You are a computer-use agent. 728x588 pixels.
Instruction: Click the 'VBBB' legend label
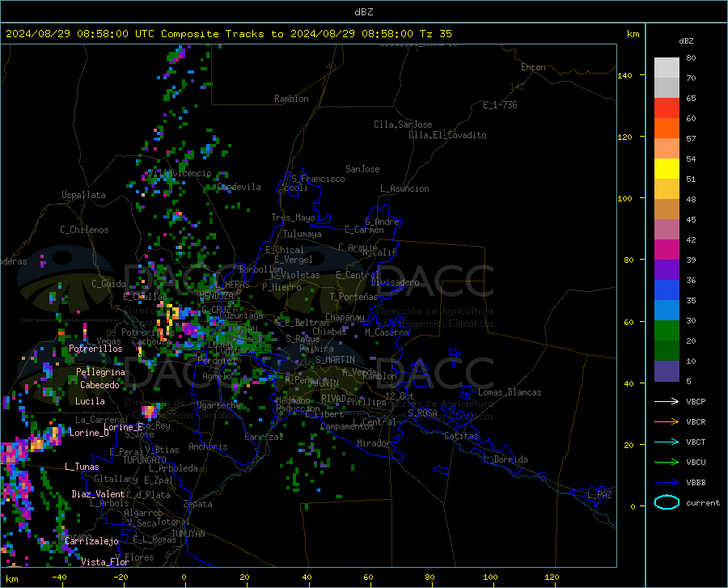[x=696, y=483]
